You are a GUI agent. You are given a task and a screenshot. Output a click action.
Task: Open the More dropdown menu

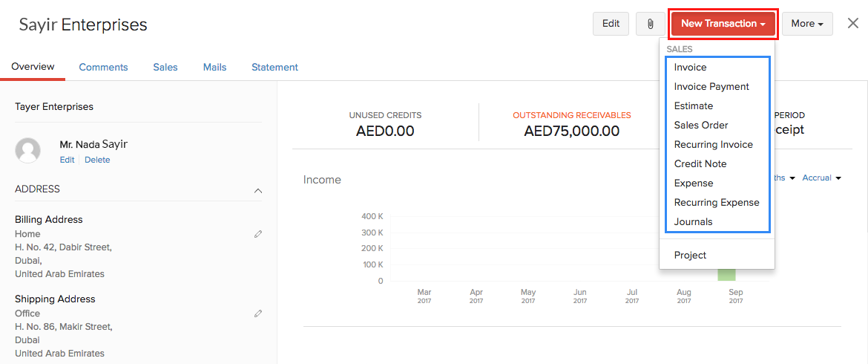(x=808, y=24)
